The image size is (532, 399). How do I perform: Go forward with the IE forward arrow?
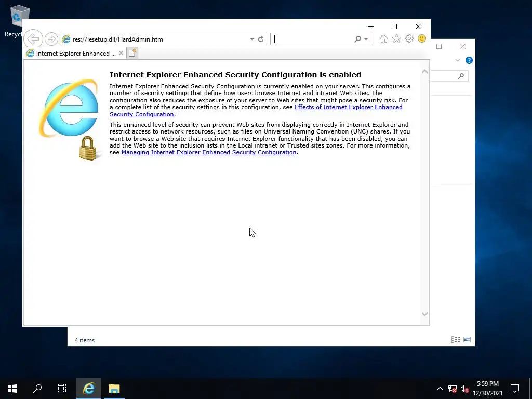pos(51,39)
